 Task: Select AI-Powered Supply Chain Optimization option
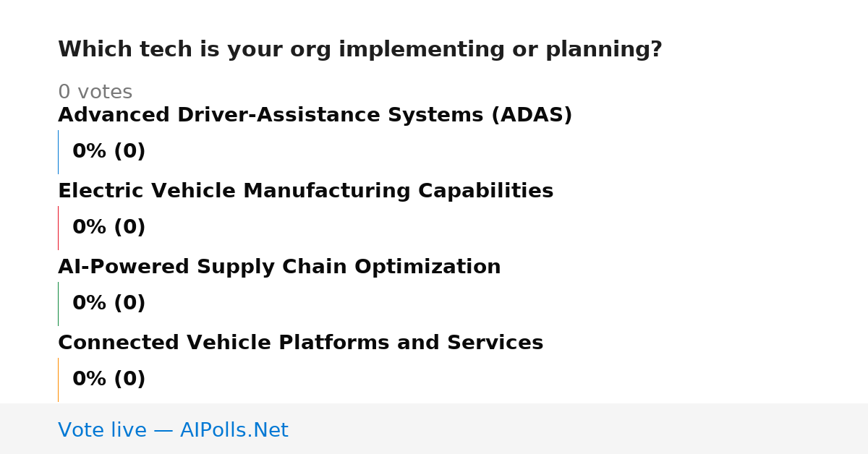click(x=279, y=267)
